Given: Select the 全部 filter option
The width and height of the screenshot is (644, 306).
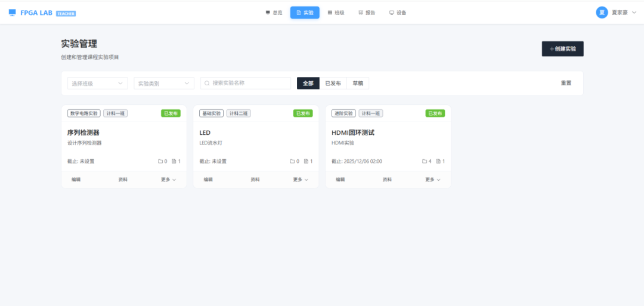Looking at the screenshot, I should pos(308,84).
